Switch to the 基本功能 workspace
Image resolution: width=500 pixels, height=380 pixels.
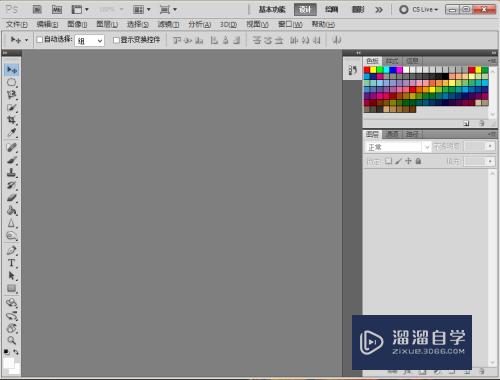tap(272, 10)
